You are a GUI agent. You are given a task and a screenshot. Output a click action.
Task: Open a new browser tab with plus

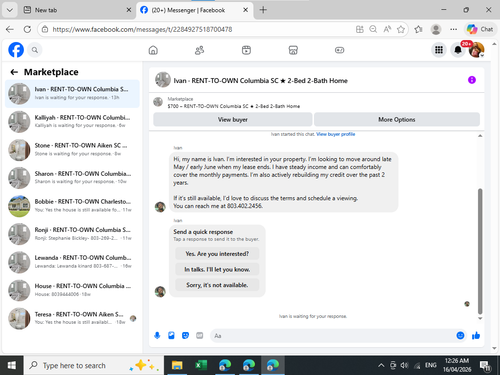(263, 10)
